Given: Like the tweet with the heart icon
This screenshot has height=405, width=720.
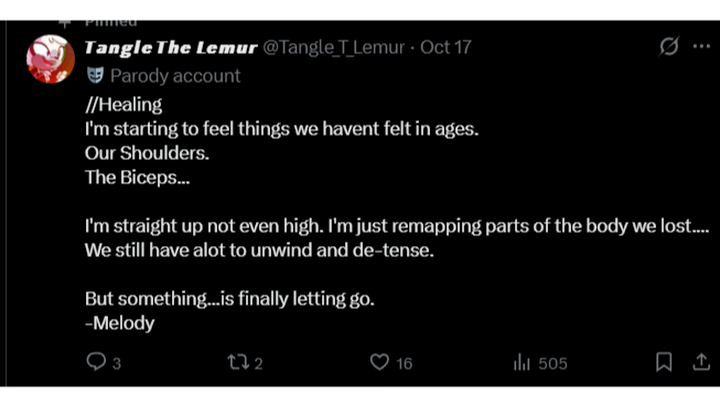Looking at the screenshot, I should [x=379, y=362].
